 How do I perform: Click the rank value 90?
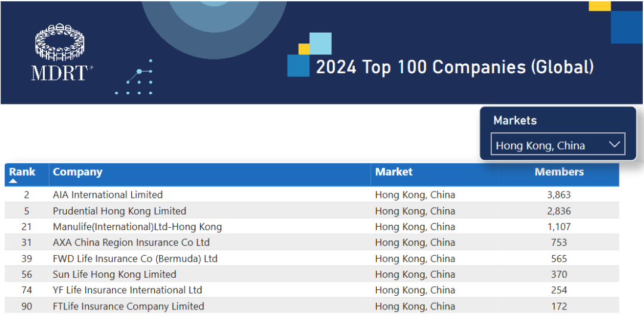click(26, 306)
